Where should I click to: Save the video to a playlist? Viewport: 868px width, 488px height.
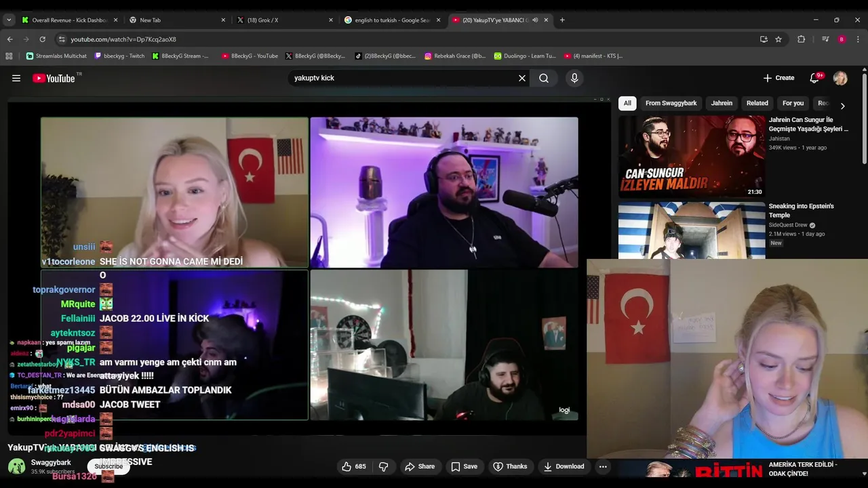point(465,466)
